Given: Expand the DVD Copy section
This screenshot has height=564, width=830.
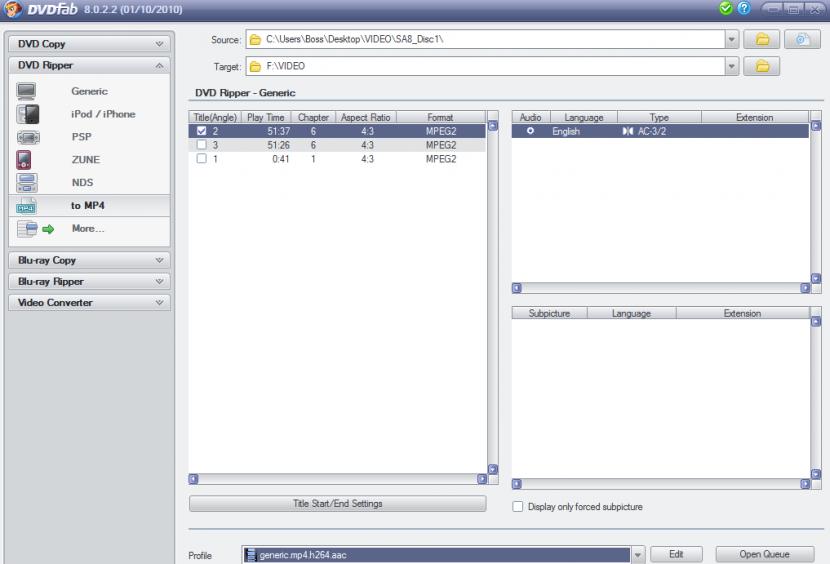Looking at the screenshot, I should 89,44.
